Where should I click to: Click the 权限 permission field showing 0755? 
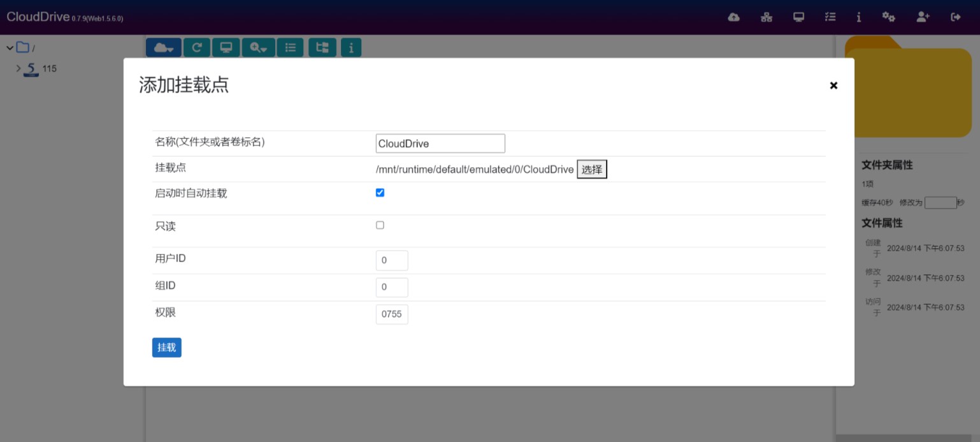click(392, 314)
